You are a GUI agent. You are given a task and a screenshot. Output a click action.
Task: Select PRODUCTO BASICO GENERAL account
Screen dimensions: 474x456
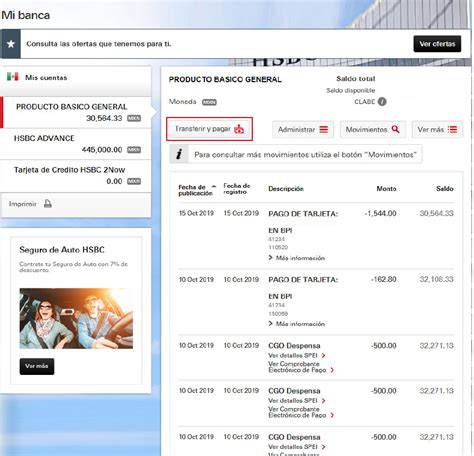click(76, 112)
